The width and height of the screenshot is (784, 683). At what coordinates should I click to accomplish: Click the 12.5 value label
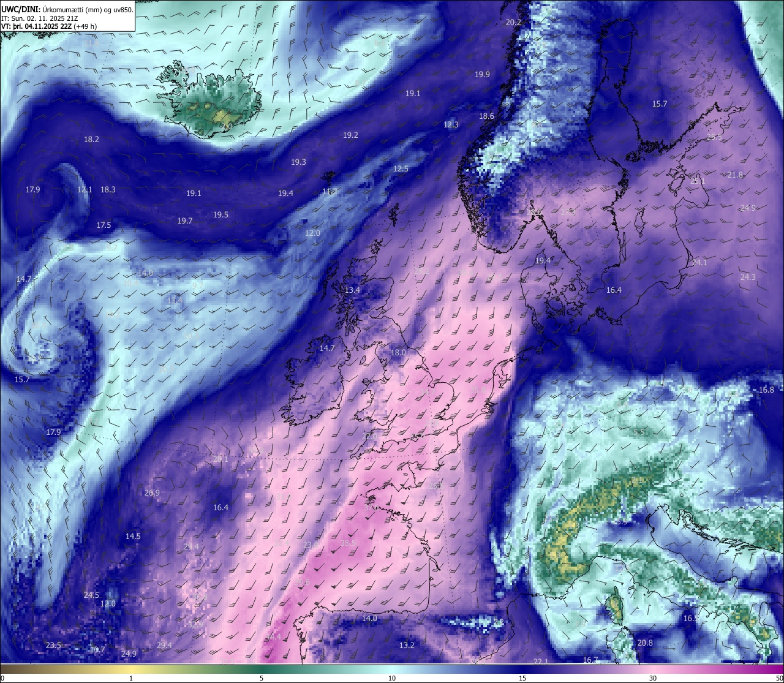pyautogui.click(x=401, y=168)
